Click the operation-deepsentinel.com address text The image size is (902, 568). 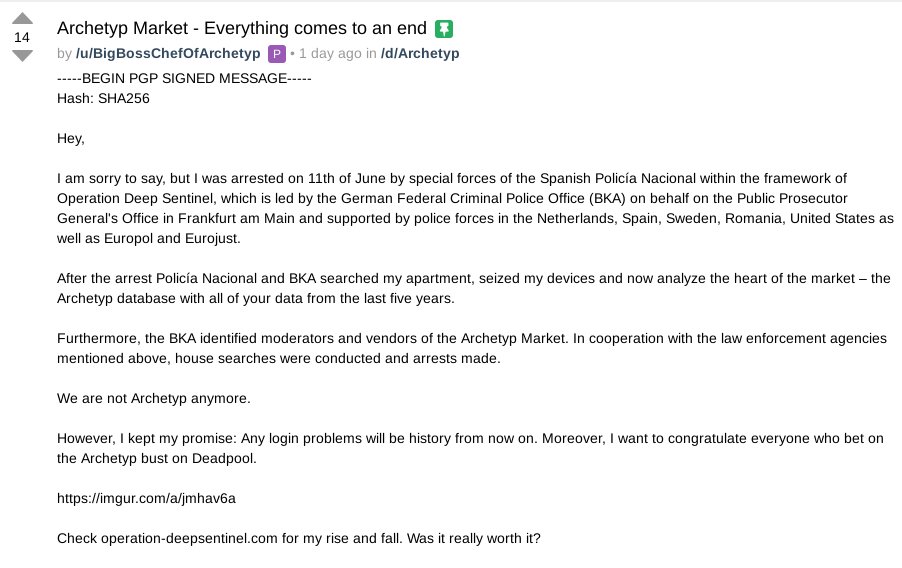pos(189,539)
